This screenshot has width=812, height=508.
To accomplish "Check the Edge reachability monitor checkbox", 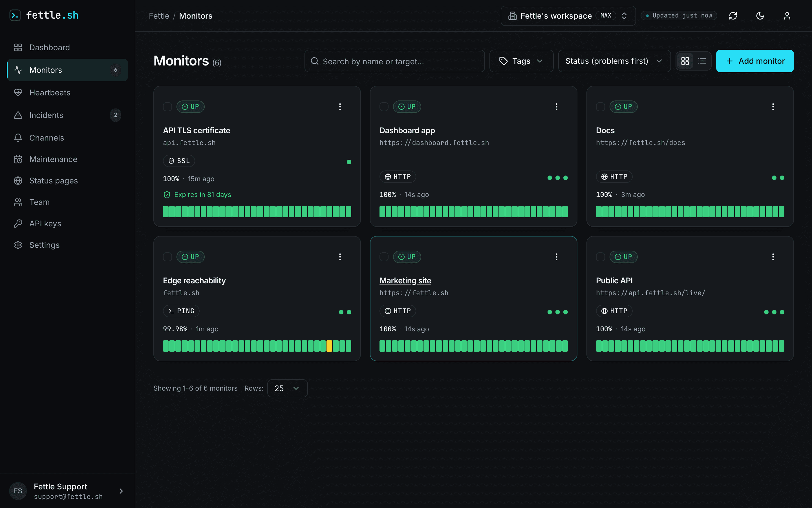I will click(x=167, y=257).
